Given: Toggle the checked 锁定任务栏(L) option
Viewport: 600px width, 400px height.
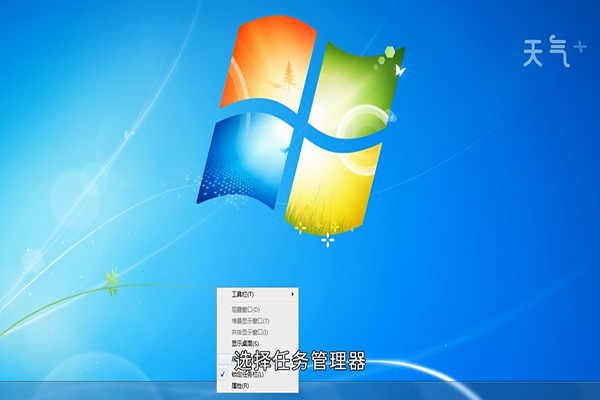Looking at the screenshot, I should click(258, 374).
